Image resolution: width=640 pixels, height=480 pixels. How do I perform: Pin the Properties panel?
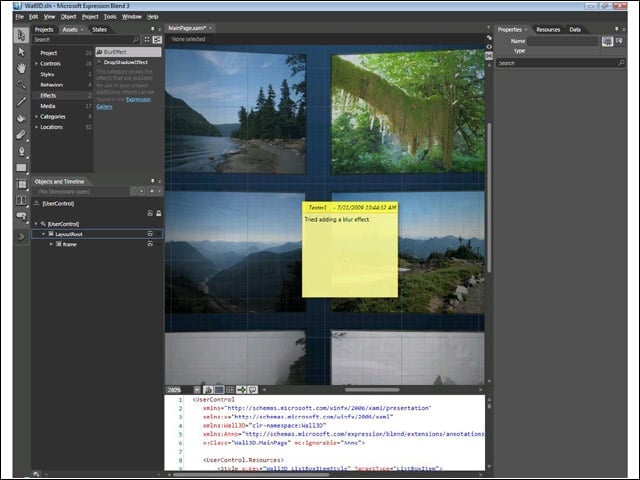(616, 29)
